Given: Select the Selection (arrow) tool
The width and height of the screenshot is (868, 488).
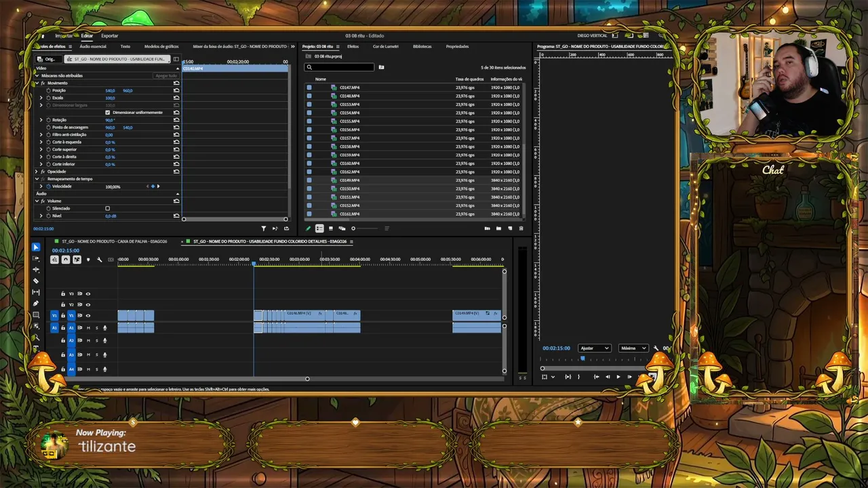Looking at the screenshot, I should coord(36,247).
